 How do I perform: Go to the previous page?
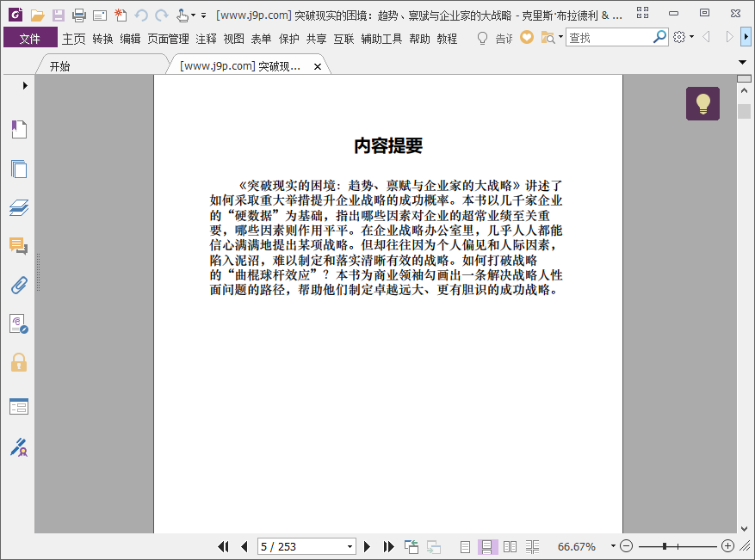[x=244, y=546]
